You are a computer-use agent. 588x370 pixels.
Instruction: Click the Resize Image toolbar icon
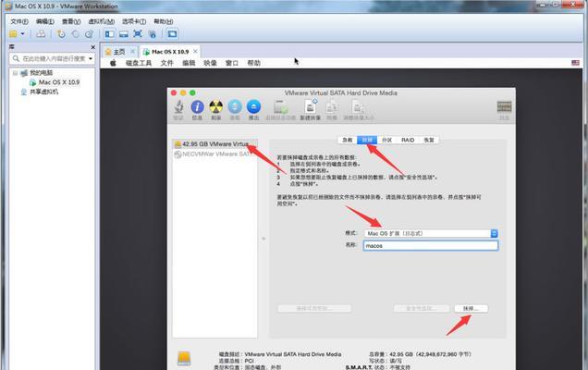pyautogui.click(x=358, y=107)
